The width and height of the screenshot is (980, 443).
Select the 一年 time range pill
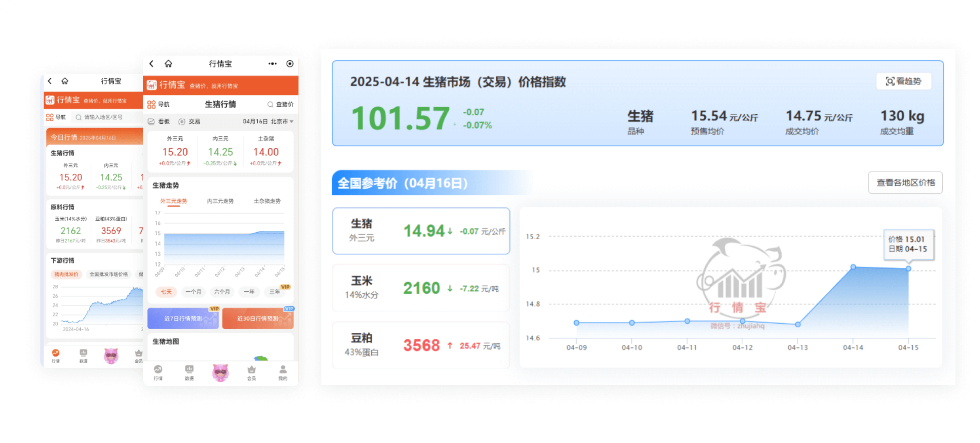pos(249,292)
